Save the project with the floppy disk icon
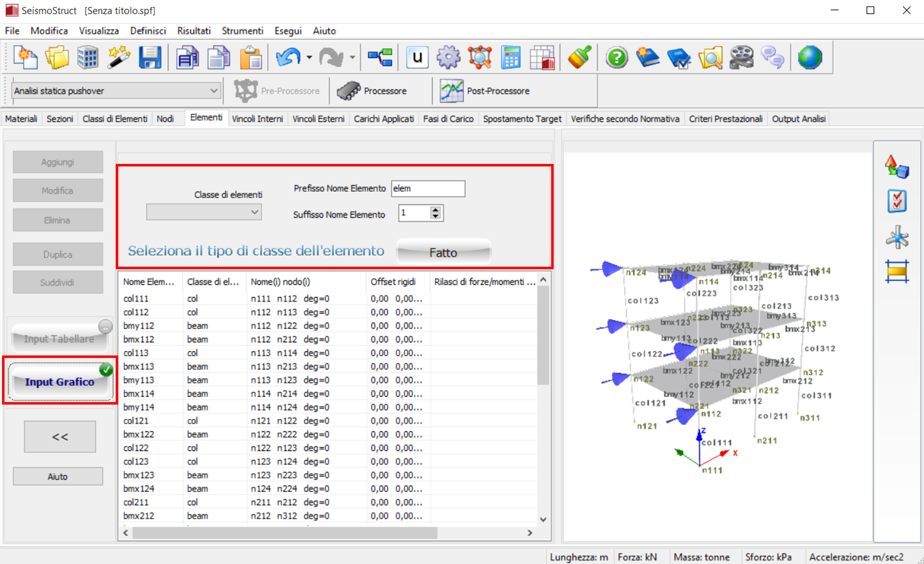Viewport: 924px width, 564px height. click(149, 58)
